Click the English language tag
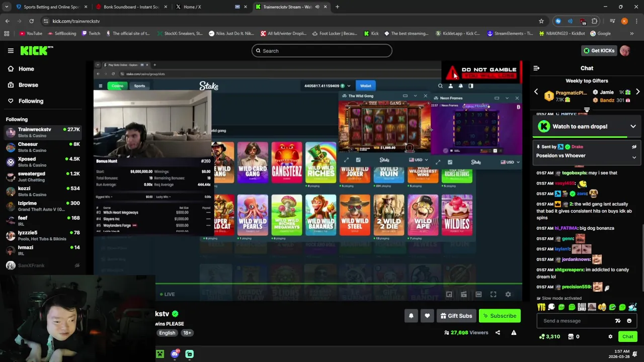 click(167, 333)
